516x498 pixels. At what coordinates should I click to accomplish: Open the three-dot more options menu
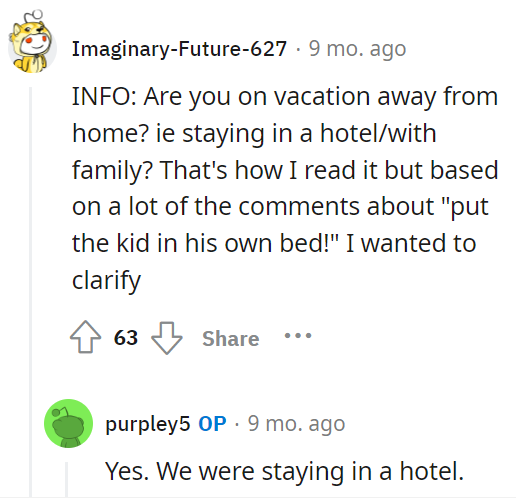point(298,335)
